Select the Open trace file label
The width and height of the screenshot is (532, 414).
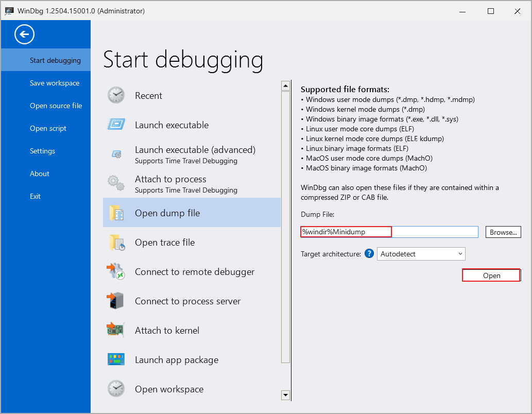pos(165,243)
